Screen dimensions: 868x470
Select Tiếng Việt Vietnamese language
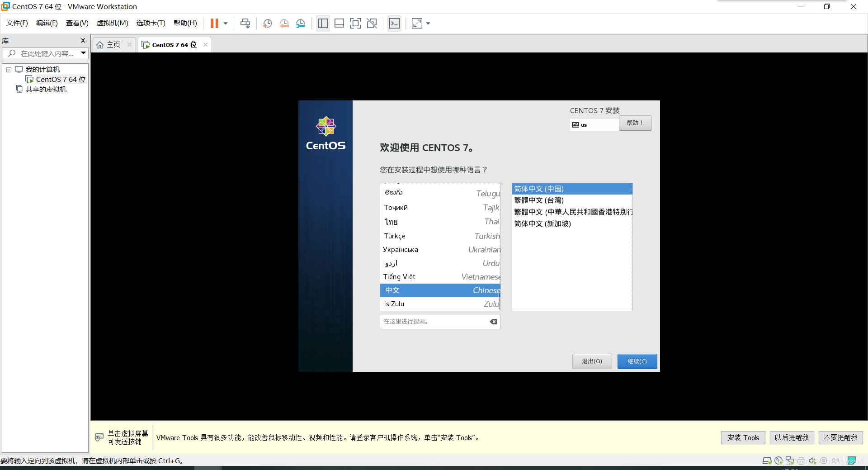pos(440,277)
